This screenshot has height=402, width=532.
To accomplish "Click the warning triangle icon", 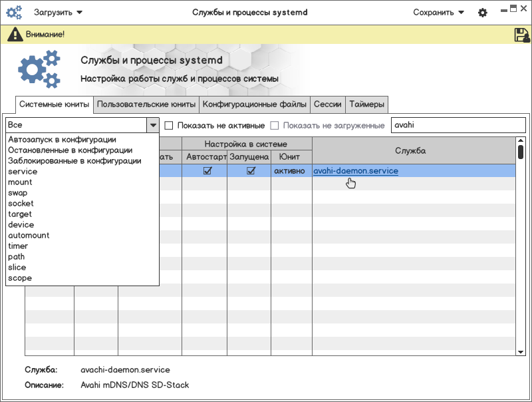I will coord(14,35).
